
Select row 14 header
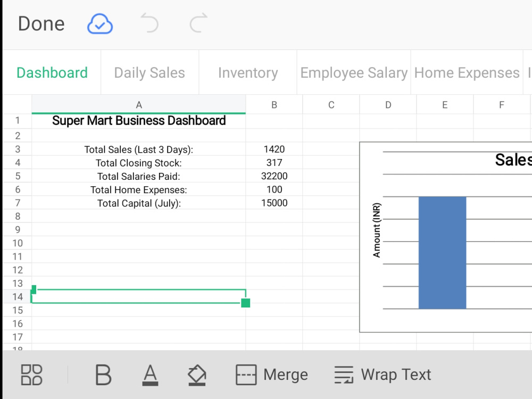18,297
